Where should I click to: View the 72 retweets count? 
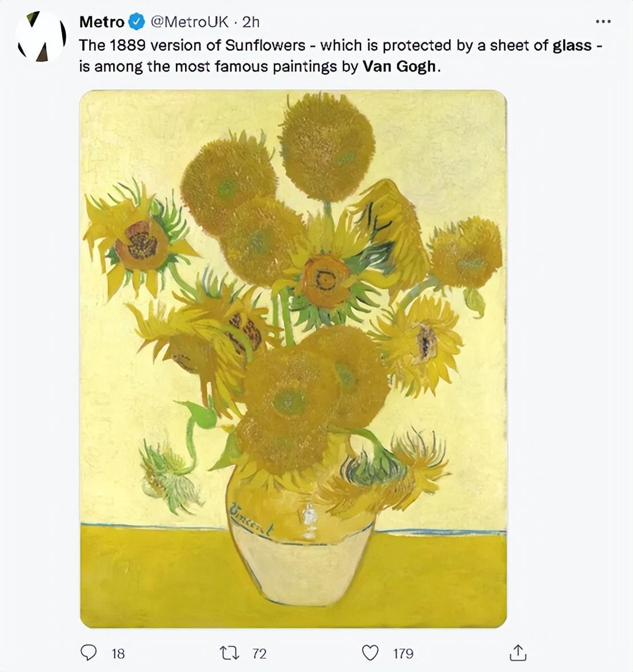(x=259, y=654)
